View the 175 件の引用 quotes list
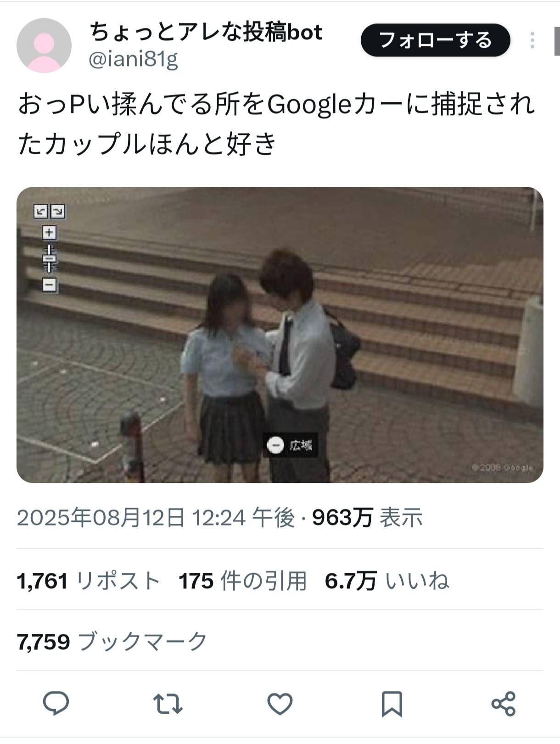Image resolution: width=560 pixels, height=744 pixels. click(243, 581)
